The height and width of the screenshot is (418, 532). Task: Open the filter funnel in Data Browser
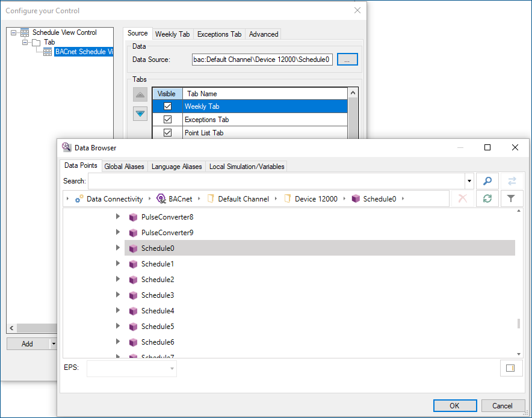[510, 198]
